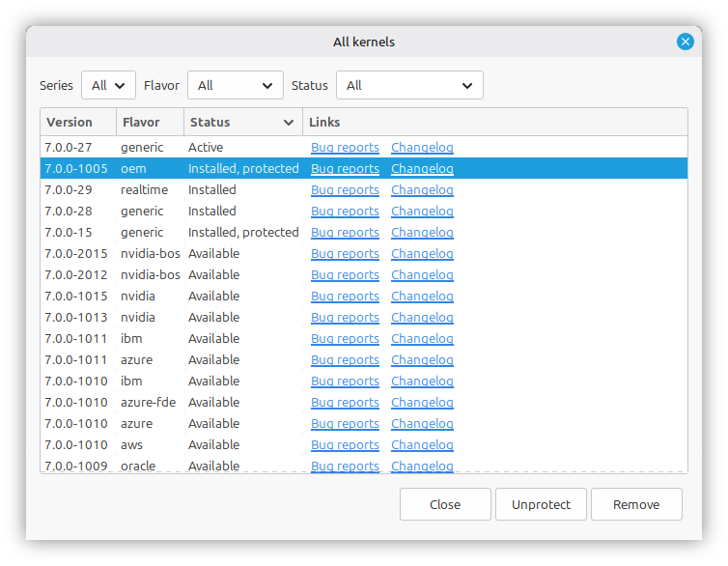This screenshot has height=566, width=728.
Task: Open Bug reports for 7.0.0-1013 nvidia
Action: (345, 318)
